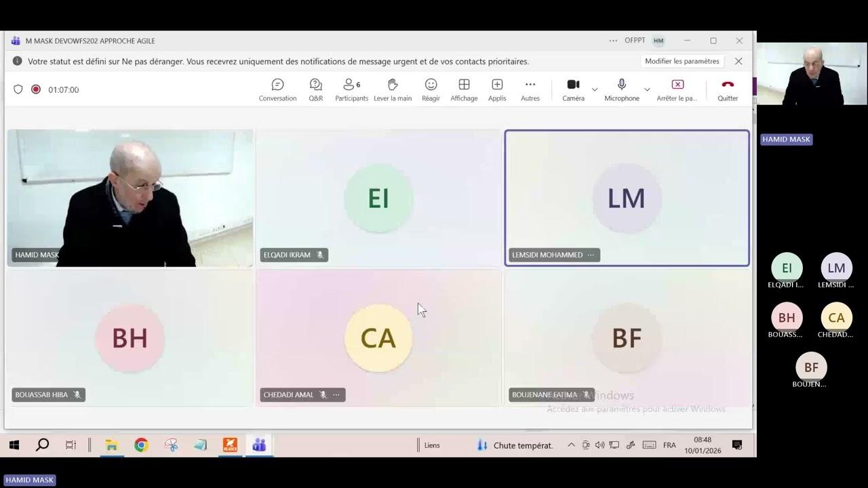
Task: Click CA avatar in right side strip
Action: 836,318
